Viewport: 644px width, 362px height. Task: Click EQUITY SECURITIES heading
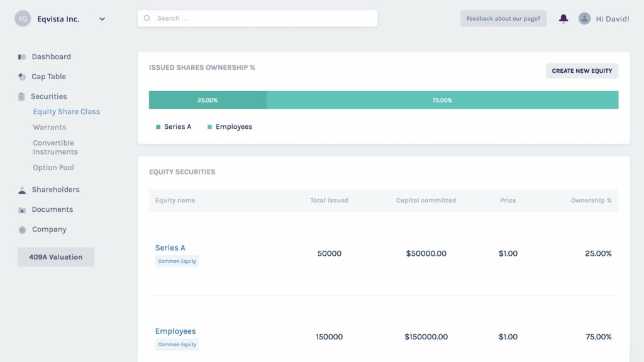(x=182, y=172)
